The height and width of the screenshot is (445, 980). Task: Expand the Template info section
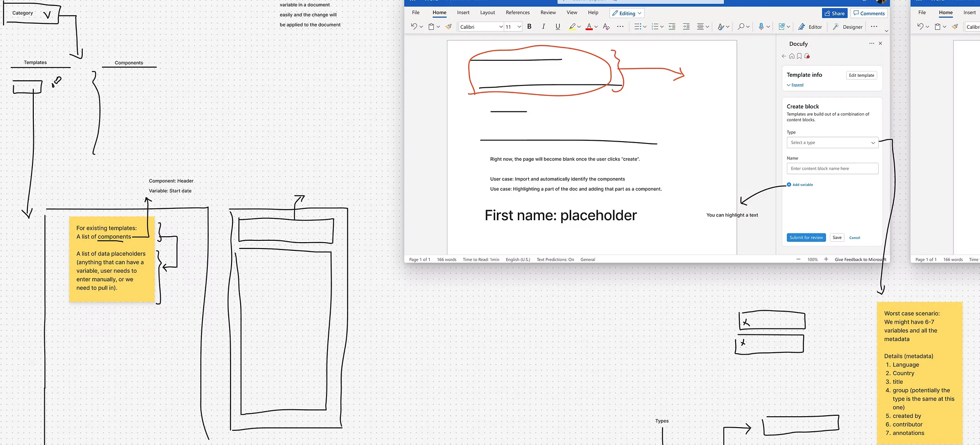tap(795, 85)
